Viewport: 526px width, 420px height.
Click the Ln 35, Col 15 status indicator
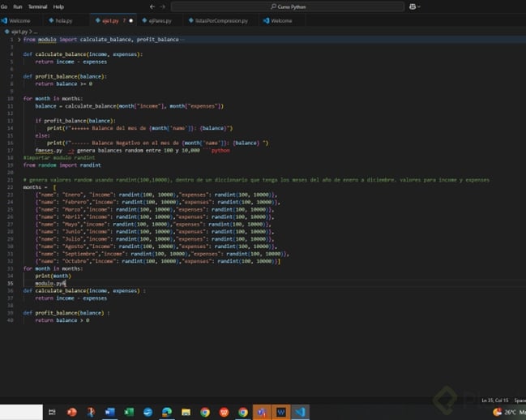[x=494, y=400]
